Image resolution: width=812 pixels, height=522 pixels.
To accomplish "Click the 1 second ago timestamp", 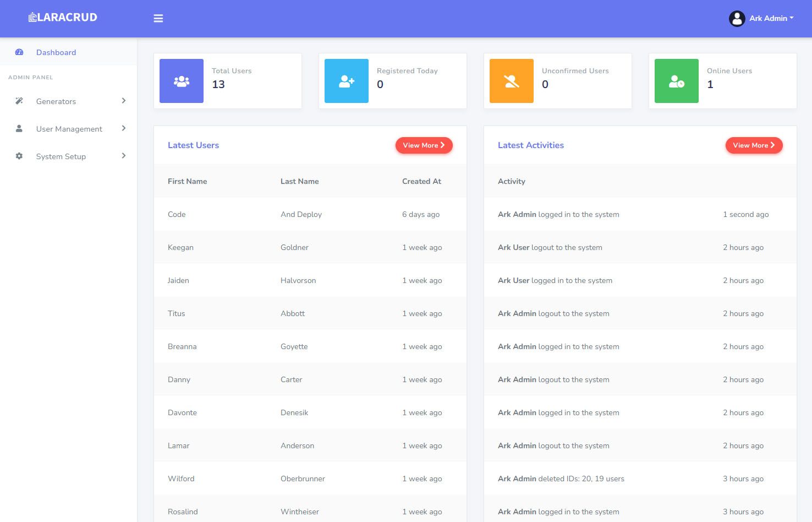I will [x=746, y=214].
